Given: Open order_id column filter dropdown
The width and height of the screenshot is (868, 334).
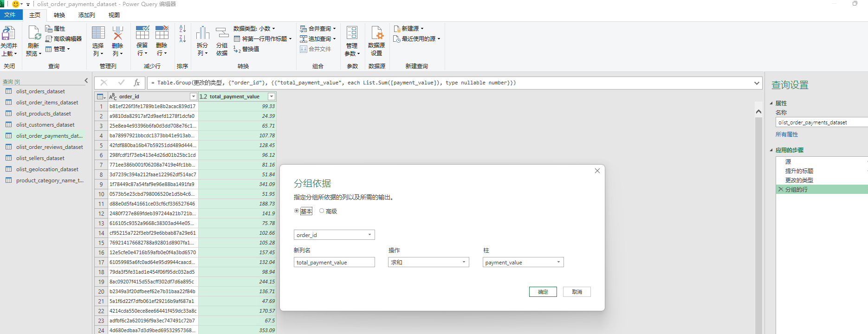Looking at the screenshot, I should click(x=194, y=96).
